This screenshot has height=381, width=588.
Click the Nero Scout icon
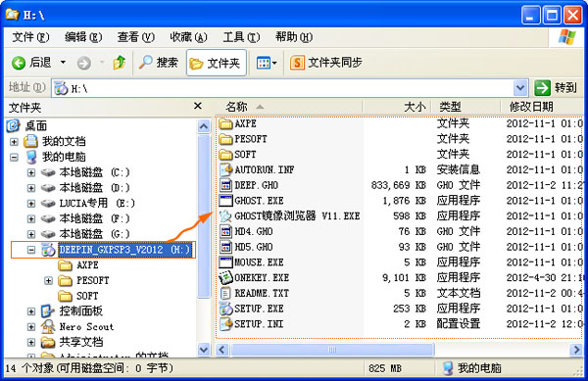(48, 327)
